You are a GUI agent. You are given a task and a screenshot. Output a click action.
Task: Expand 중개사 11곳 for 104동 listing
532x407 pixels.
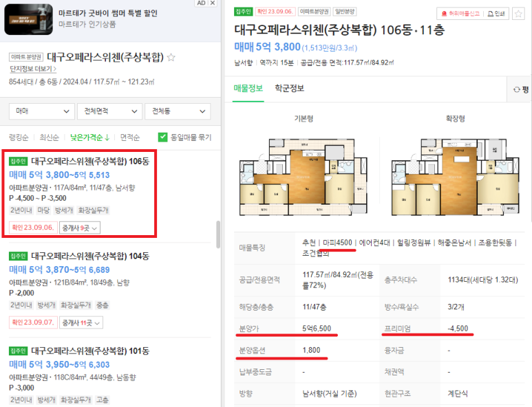pyautogui.click(x=81, y=322)
